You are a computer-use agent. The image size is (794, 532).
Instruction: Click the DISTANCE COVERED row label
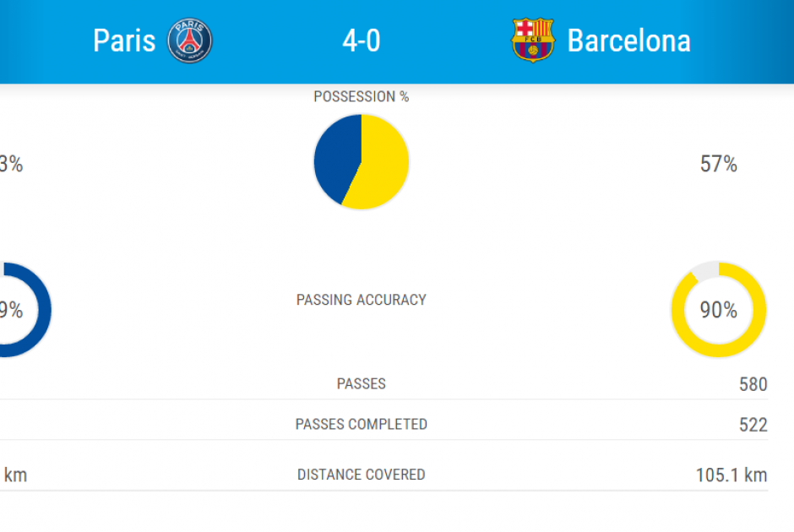click(361, 475)
